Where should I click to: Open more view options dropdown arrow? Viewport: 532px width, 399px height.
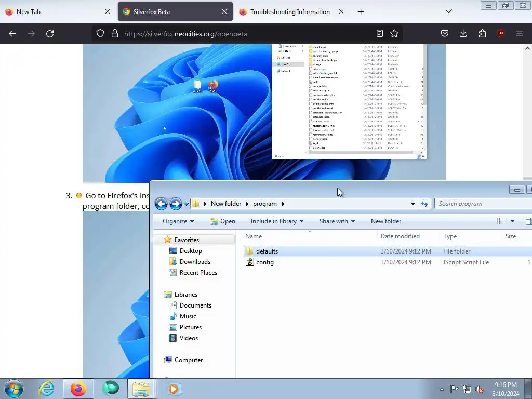coord(512,221)
